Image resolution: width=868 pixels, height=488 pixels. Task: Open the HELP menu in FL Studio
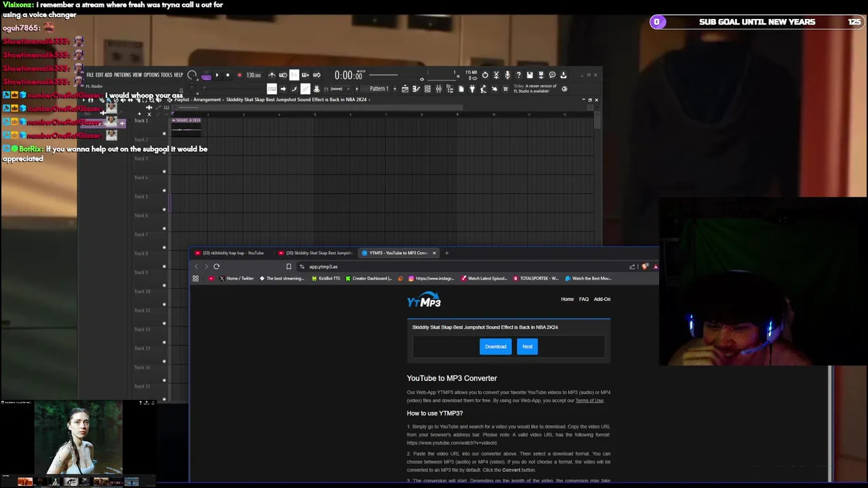178,75
